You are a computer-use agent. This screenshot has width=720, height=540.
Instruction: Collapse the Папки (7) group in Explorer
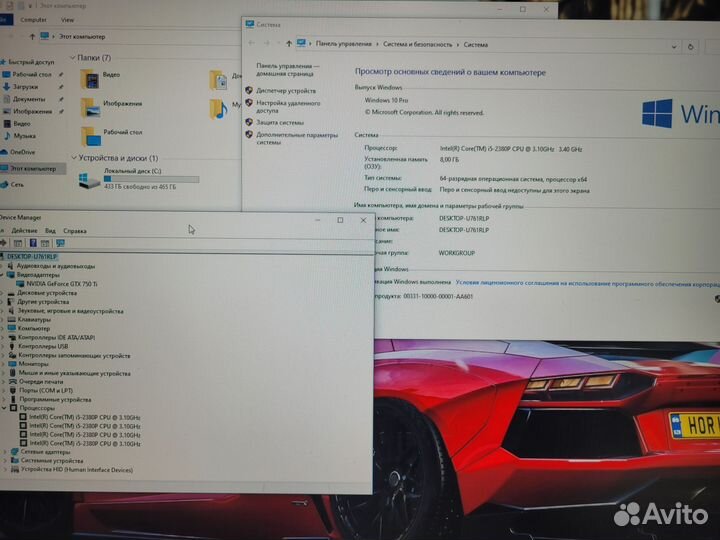coord(73,57)
